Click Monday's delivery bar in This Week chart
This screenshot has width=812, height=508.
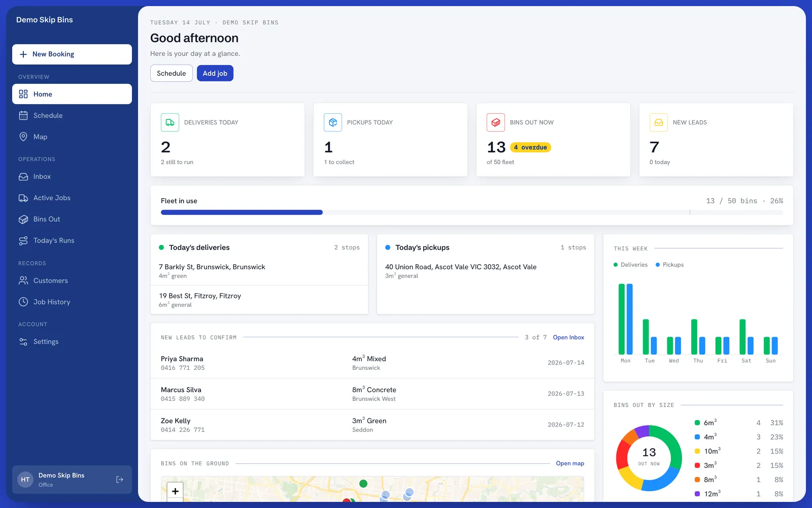[x=622, y=319]
